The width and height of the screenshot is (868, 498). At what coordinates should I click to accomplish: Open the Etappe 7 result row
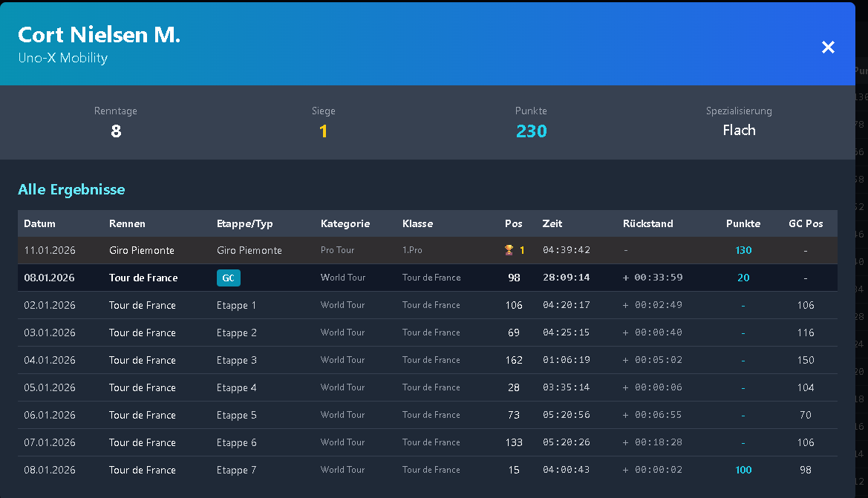pyautogui.click(x=236, y=470)
